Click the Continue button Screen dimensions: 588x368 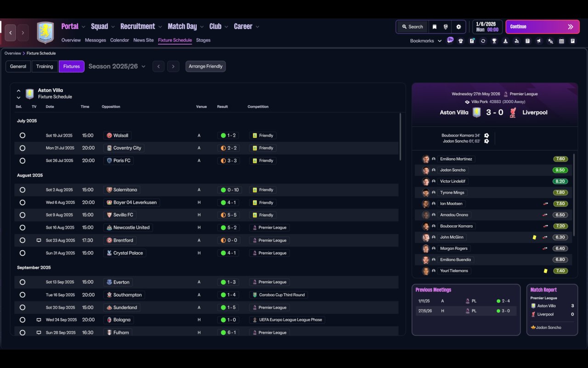543,27
